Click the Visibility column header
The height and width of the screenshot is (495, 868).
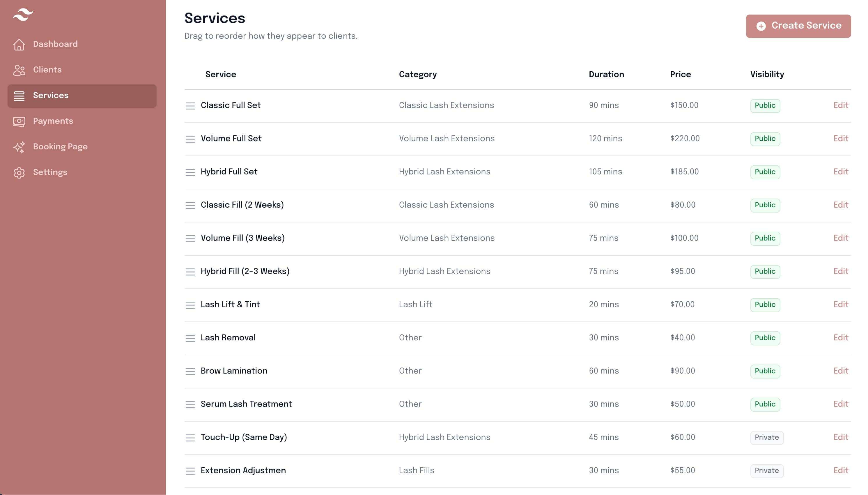click(767, 75)
